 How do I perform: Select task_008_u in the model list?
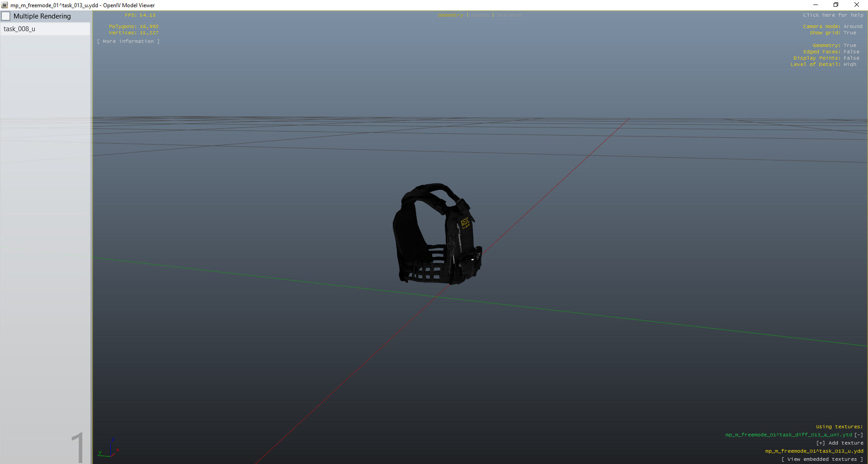(19, 29)
